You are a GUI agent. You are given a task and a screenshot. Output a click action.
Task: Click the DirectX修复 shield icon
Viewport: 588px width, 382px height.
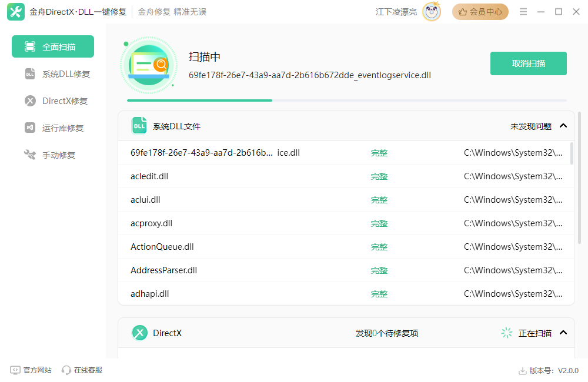(30, 100)
